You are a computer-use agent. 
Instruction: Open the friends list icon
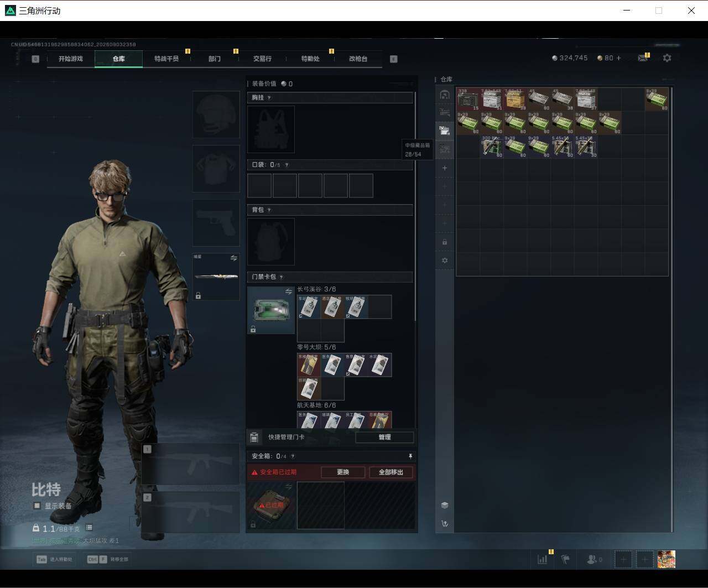point(594,560)
